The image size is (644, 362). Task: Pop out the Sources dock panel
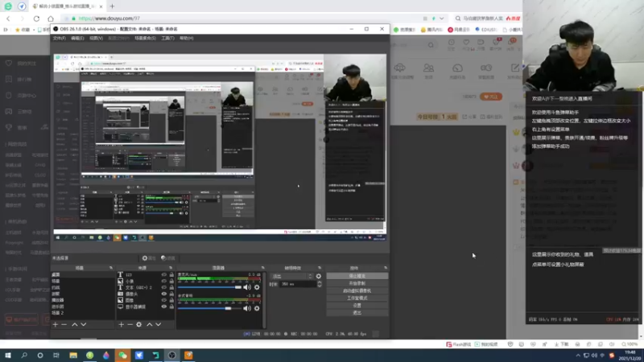pyautogui.click(x=171, y=268)
